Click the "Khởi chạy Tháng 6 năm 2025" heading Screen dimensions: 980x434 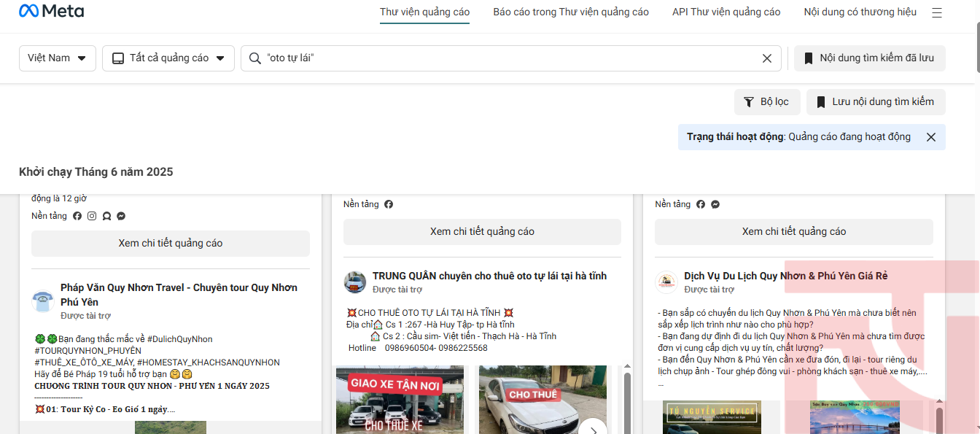[96, 172]
